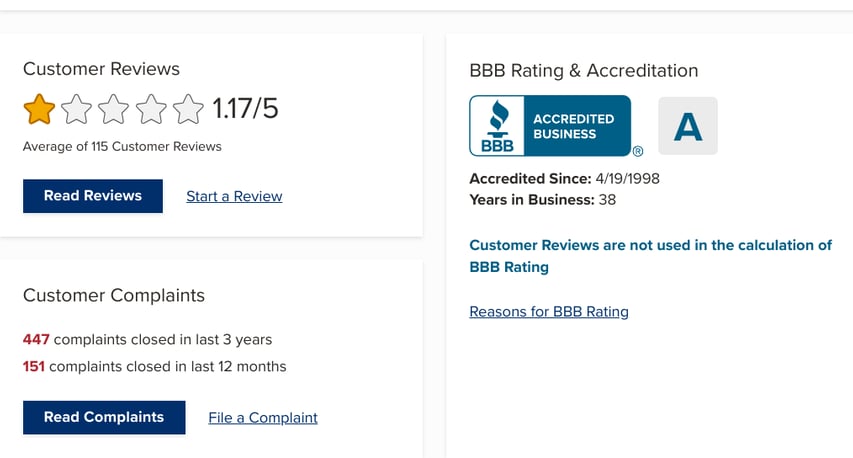853x458 pixels.
Task: Click the 1.17/5 rating score
Action: [245, 109]
